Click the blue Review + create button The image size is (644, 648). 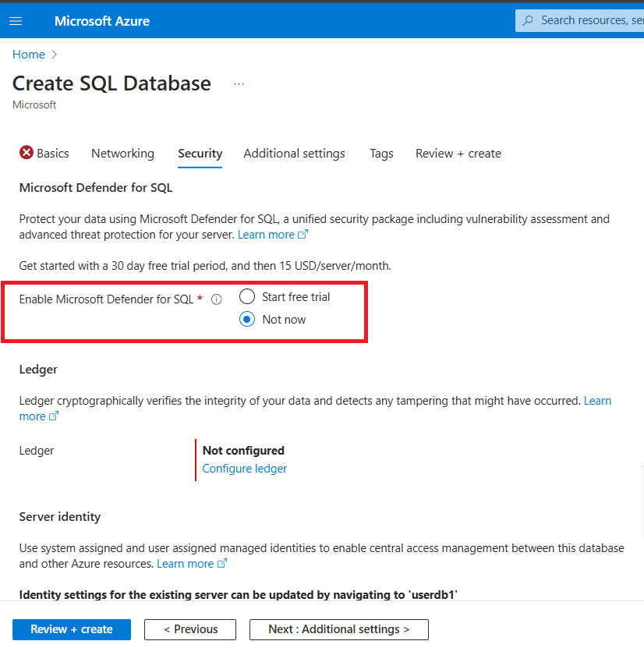pyautogui.click(x=72, y=629)
